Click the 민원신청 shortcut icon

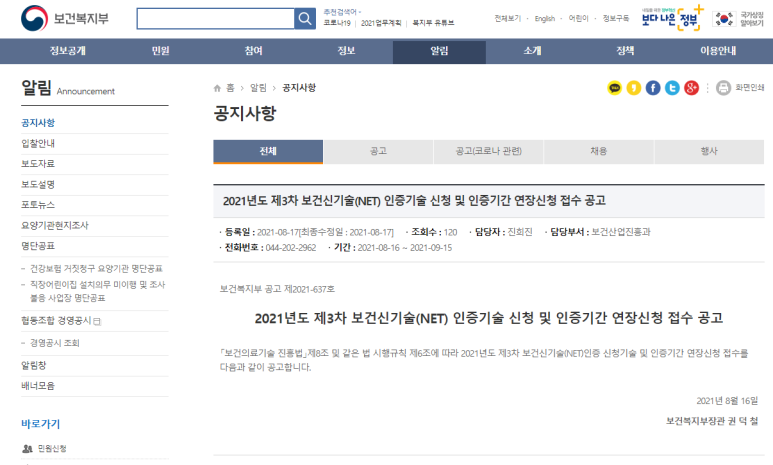coord(28,449)
